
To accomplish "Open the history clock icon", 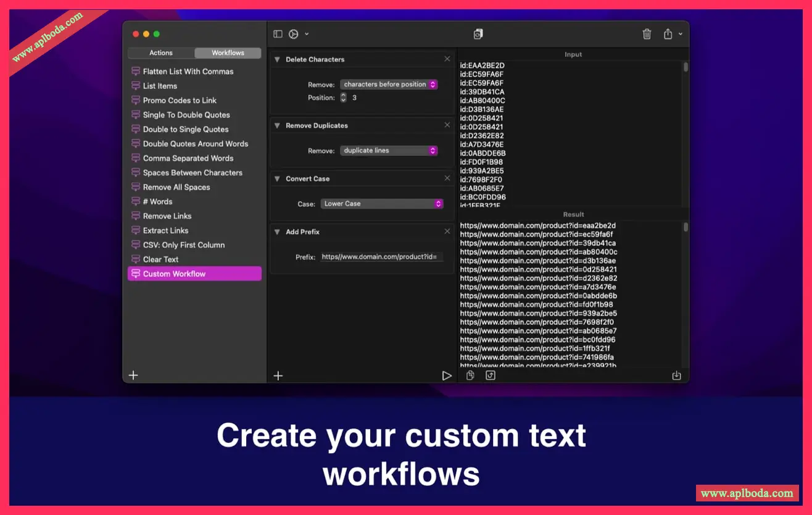I will [294, 34].
